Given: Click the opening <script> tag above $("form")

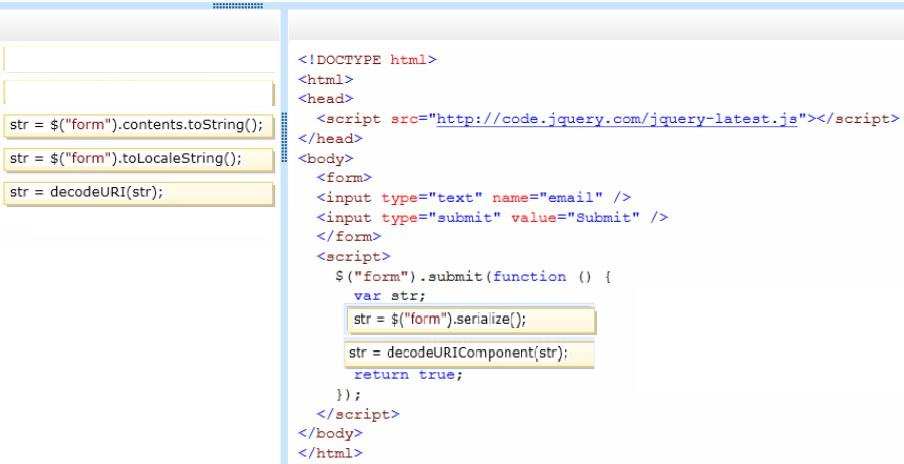Looking at the screenshot, I should coord(353,256).
